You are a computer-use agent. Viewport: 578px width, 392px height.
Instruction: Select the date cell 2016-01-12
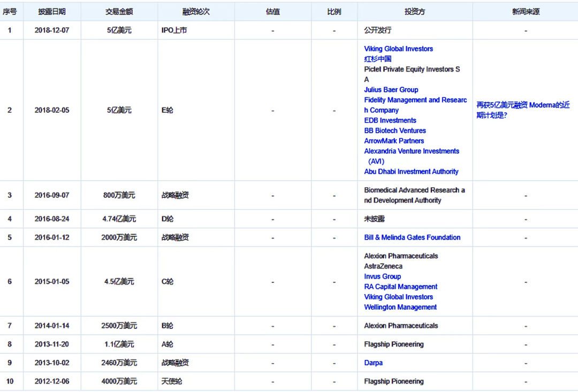52,237
